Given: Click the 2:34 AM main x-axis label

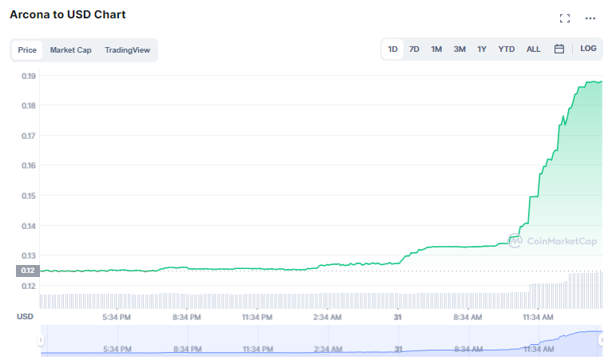Looking at the screenshot, I should click(x=327, y=317).
